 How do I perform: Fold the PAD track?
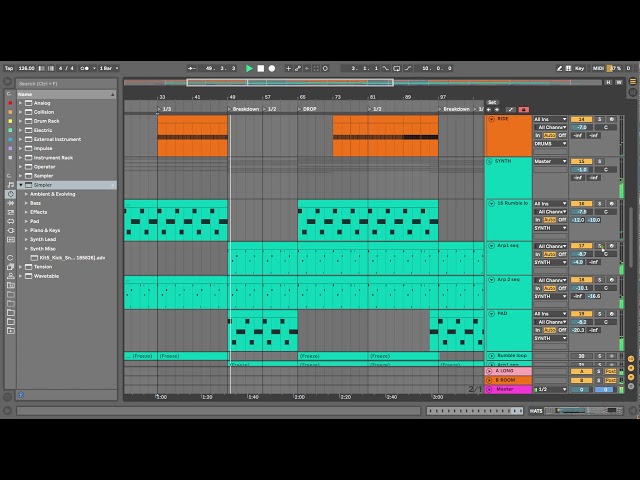click(x=491, y=314)
